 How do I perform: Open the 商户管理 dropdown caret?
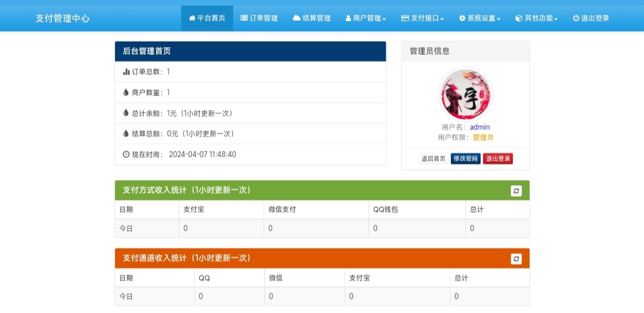point(384,19)
